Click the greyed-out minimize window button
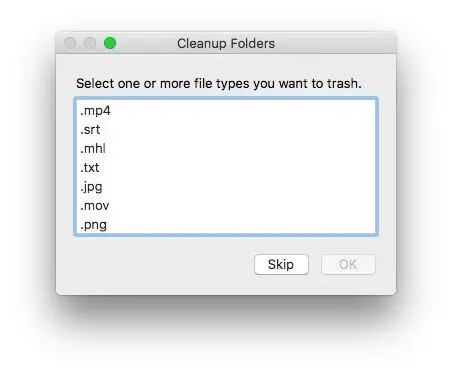452x375 pixels. 90,43
